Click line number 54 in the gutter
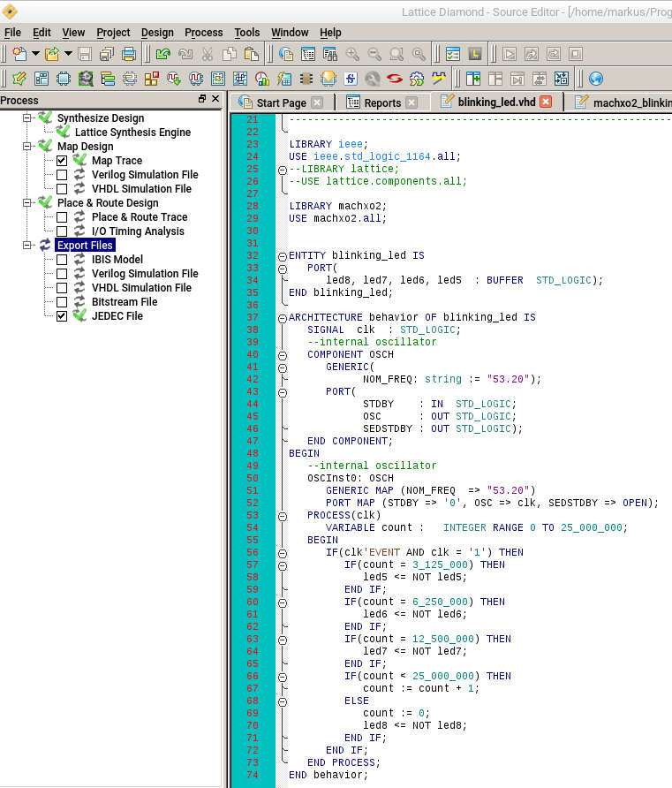Screen dimensions: 672x788 click(x=253, y=527)
